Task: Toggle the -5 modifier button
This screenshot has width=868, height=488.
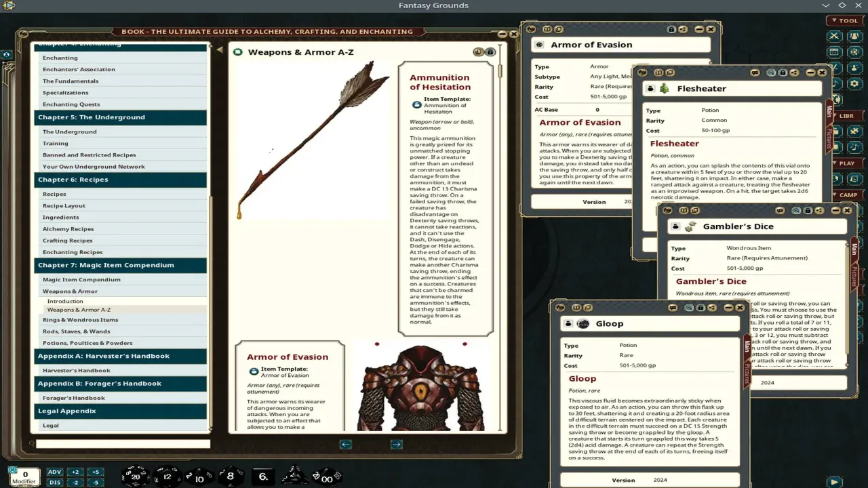Action: coord(96,482)
